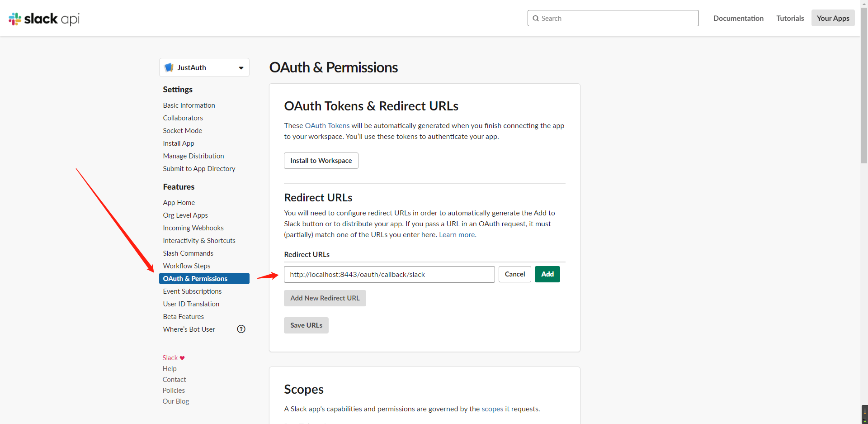Open Beta Features
Screen dimensions: 868x424
pyautogui.click(x=183, y=316)
